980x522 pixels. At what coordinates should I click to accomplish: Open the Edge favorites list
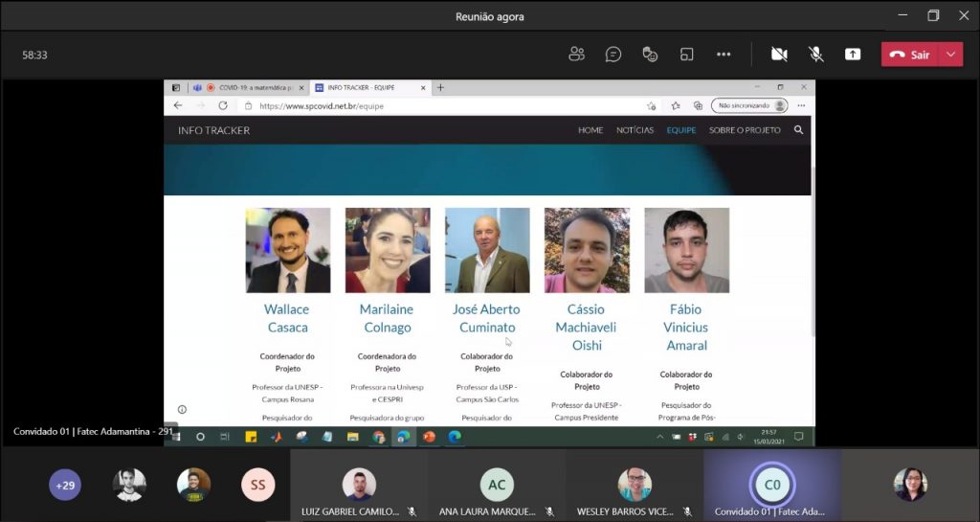point(676,105)
